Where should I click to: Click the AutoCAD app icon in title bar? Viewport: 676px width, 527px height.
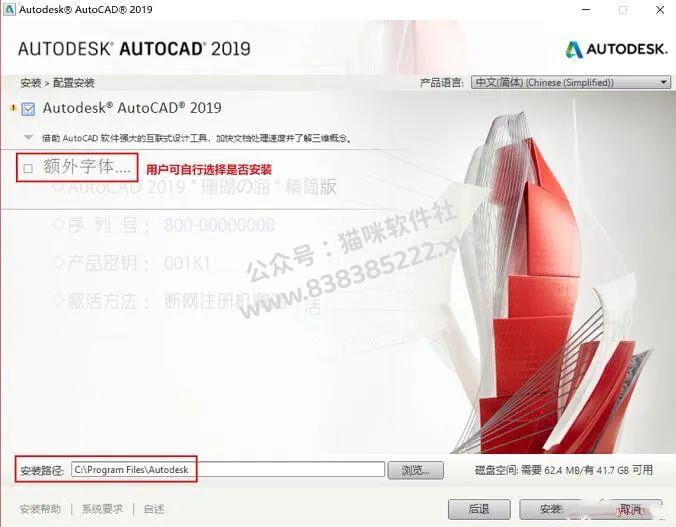(9, 9)
